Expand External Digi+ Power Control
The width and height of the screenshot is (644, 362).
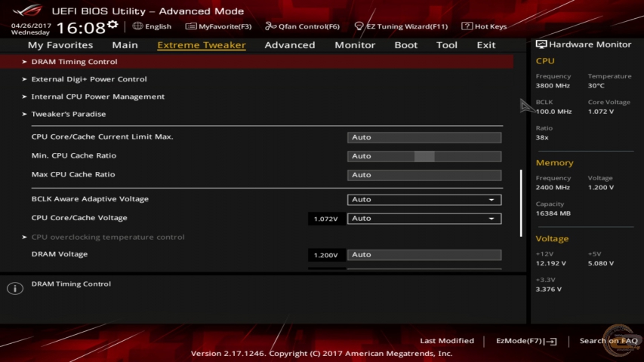click(x=89, y=78)
